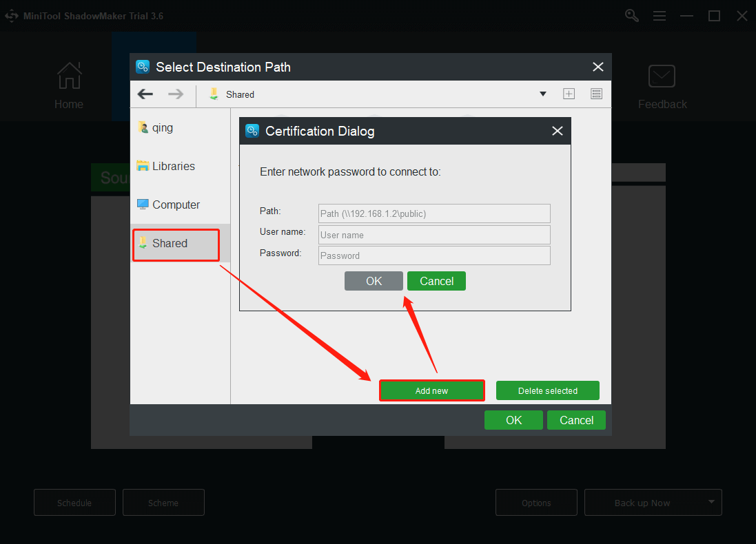Click the Add new button
This screenshot has width=756, height=544.
431,390
